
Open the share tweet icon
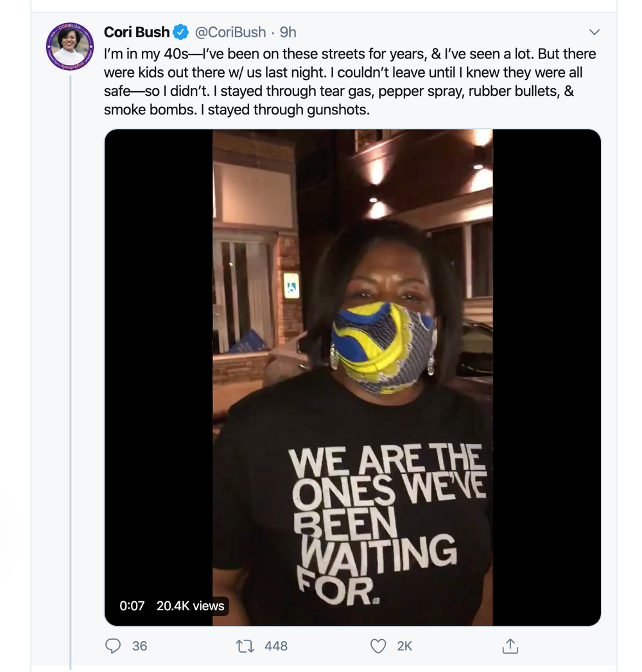[510, 645]
